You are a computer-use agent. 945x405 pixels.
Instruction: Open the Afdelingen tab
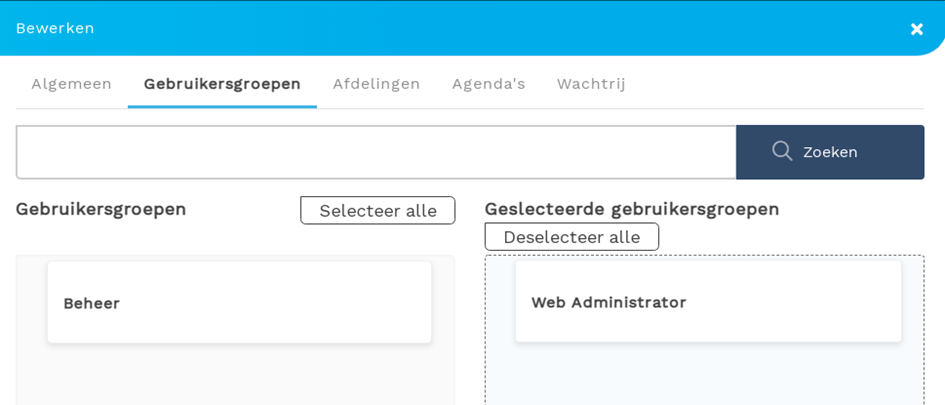tap(376, 84)
